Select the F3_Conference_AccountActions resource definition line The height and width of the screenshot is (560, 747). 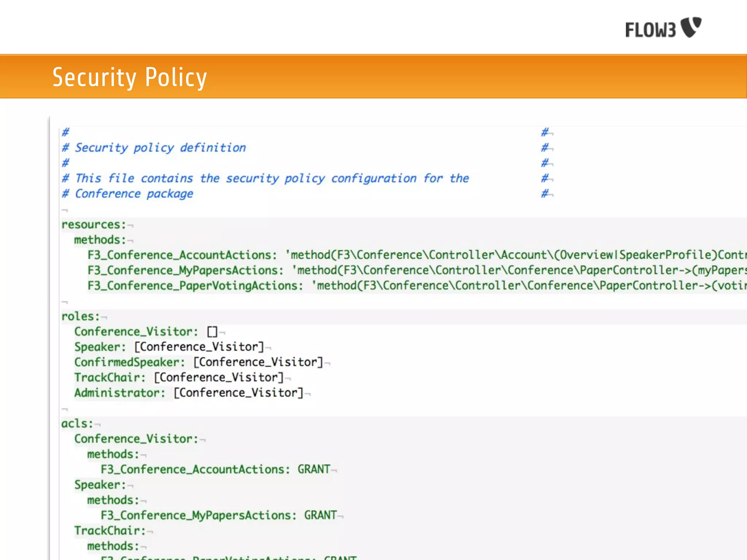click(417, 255)
